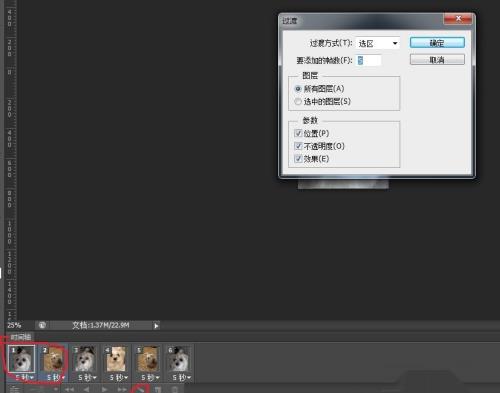This screenshot has width=500, height=393.
Task: Open frame 4 delay time dropdown
Action: click(x=118, y=378)
